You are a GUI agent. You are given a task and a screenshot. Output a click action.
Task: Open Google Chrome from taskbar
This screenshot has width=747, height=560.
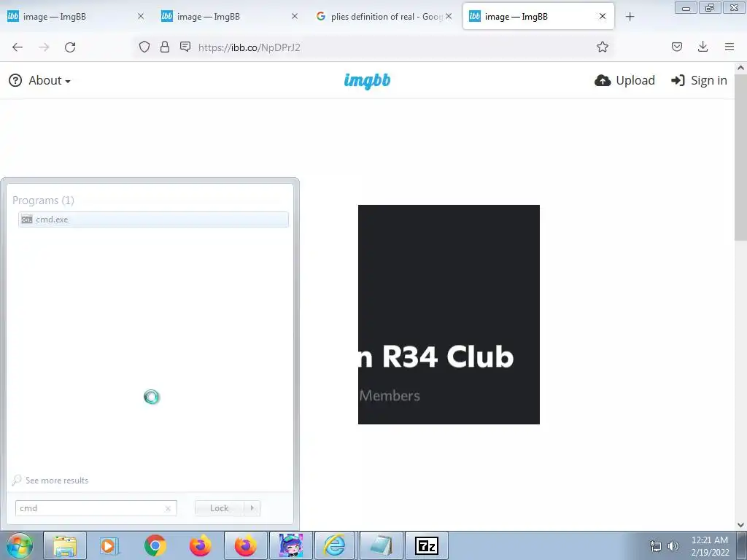155,545
